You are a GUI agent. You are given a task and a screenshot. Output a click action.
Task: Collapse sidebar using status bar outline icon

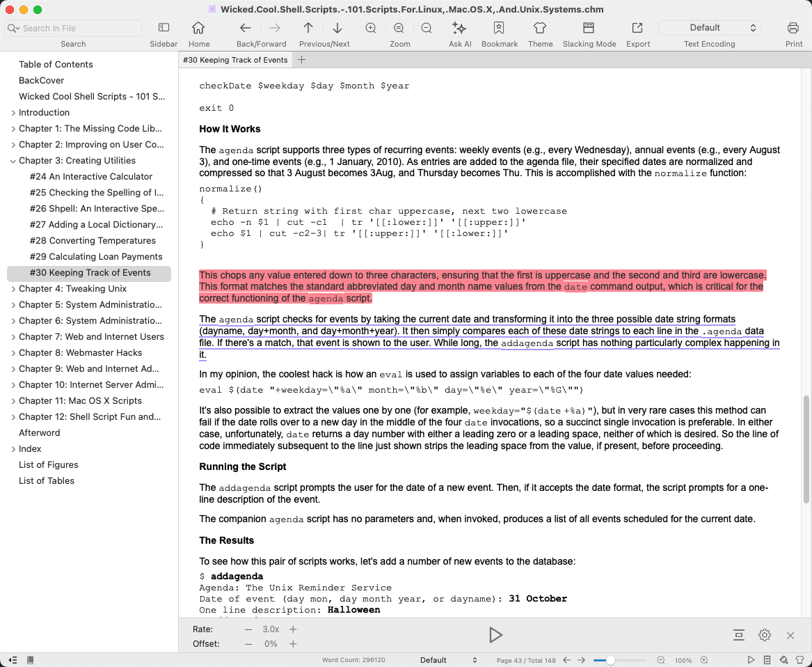tap(13, 660)
